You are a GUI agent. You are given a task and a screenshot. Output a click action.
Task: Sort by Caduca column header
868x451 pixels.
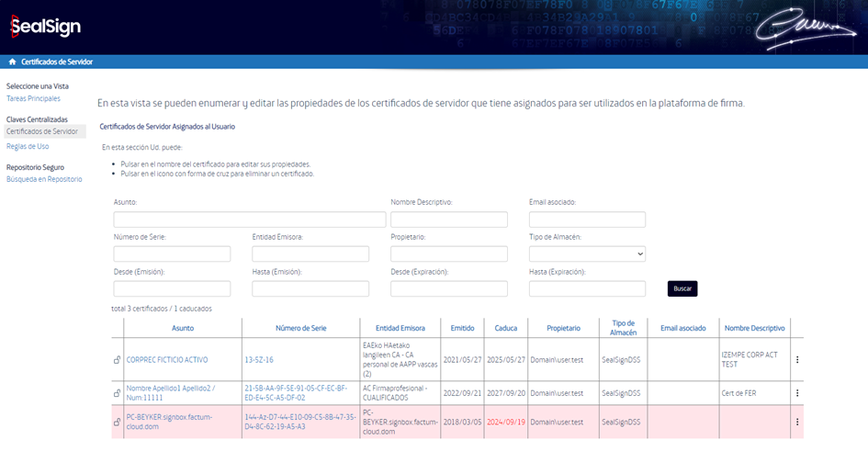click(506, 328)
